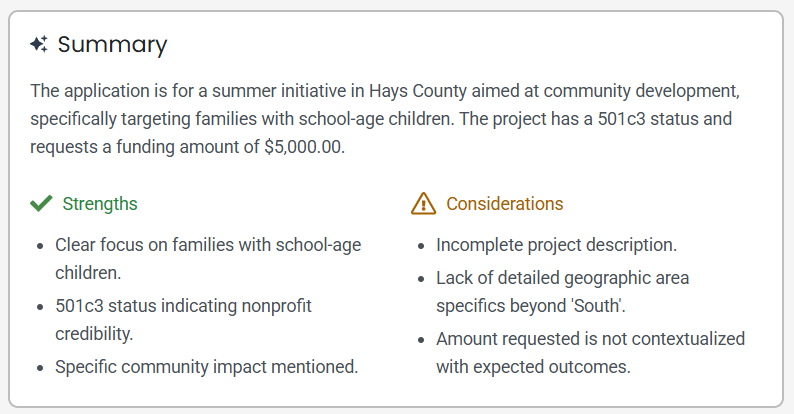Click 'Clear focus on families' strength item
This screenshot has width=794, height=414.
point(208,259)
